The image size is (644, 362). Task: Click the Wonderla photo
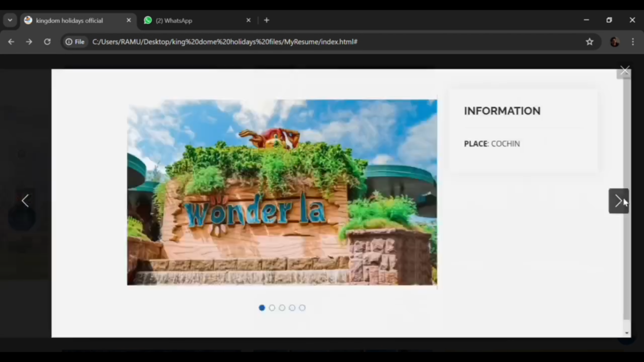[282, 192]
